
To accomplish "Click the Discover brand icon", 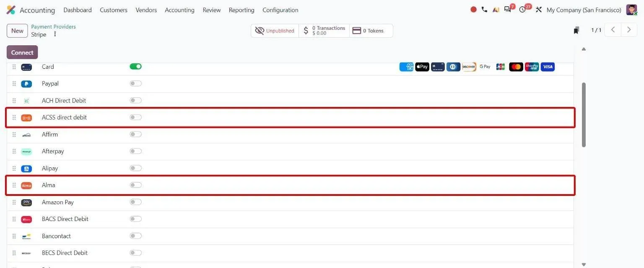I will coord(469,67).
